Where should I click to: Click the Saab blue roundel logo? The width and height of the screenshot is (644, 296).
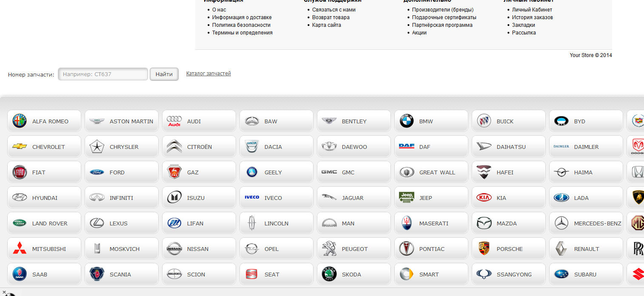coord(20,274)
